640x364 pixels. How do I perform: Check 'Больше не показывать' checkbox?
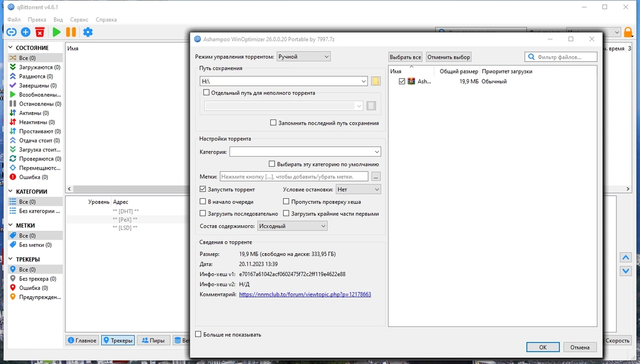click(198, 334)
